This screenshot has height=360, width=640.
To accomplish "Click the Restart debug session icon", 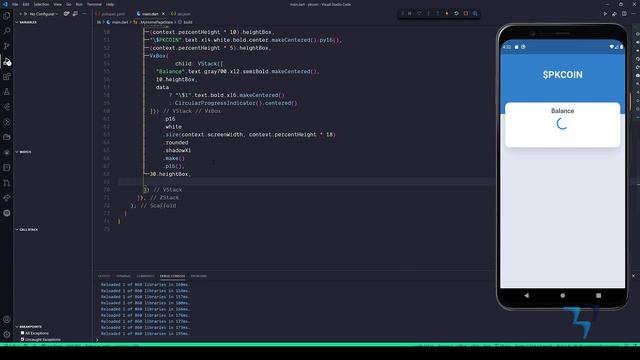I will (456, 13).
